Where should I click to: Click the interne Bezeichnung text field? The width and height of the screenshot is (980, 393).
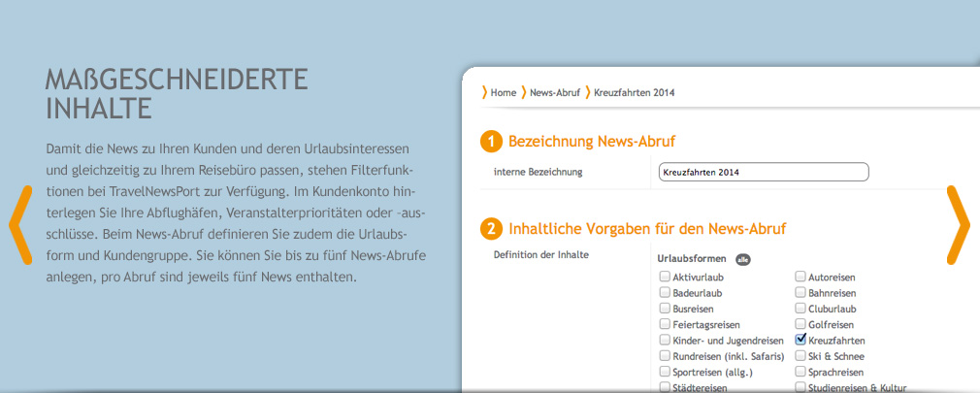[764, 172]
